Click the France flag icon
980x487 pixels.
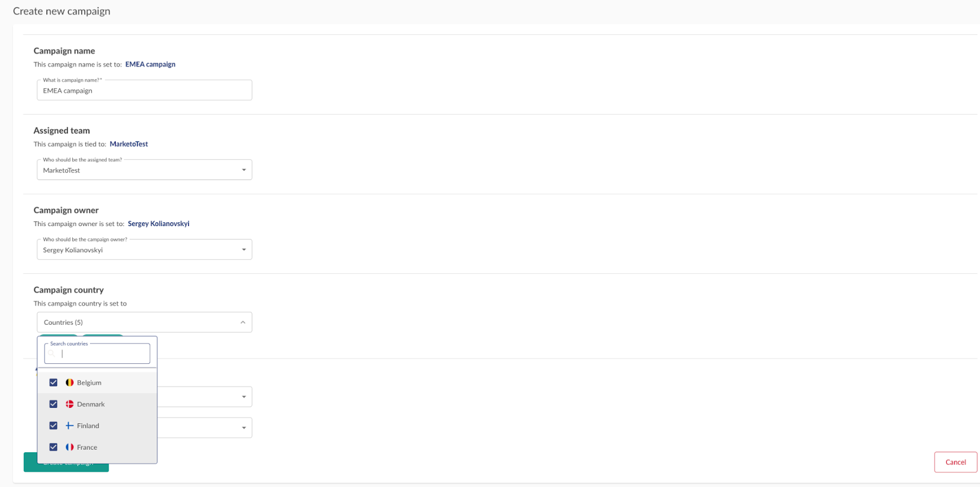pyautogui.click(x=70, y=447)
